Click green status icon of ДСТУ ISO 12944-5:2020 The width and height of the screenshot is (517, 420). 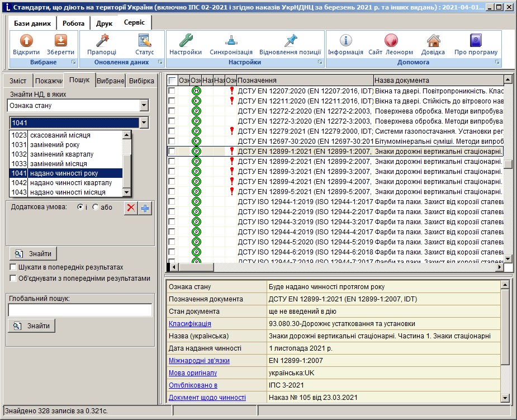[x=196, y=242]
